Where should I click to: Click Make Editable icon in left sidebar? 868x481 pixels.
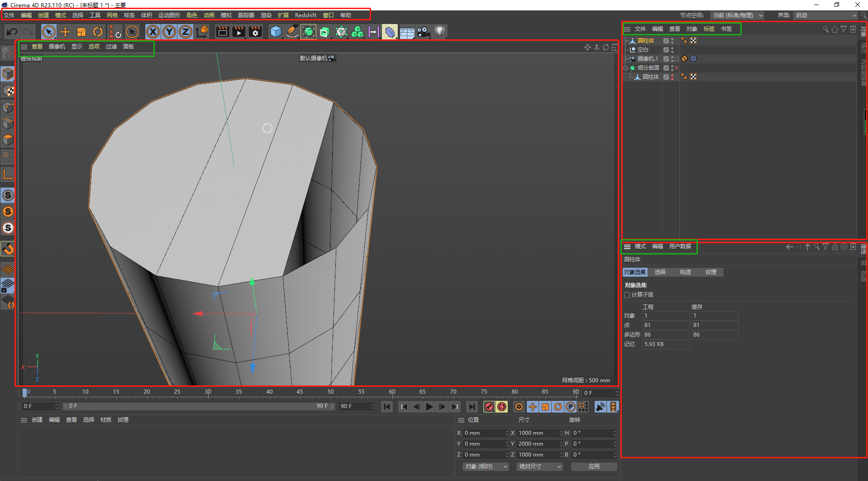[8, 53]
